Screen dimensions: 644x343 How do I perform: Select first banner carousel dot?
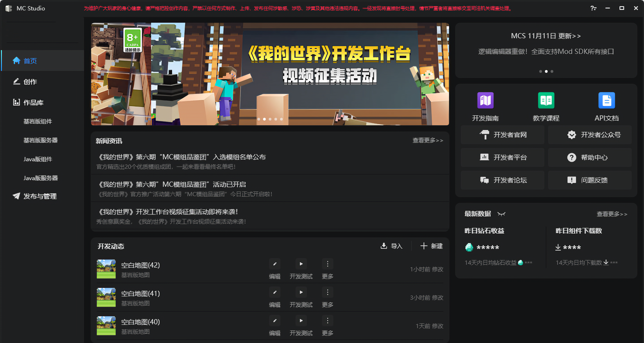coord(259,119)
